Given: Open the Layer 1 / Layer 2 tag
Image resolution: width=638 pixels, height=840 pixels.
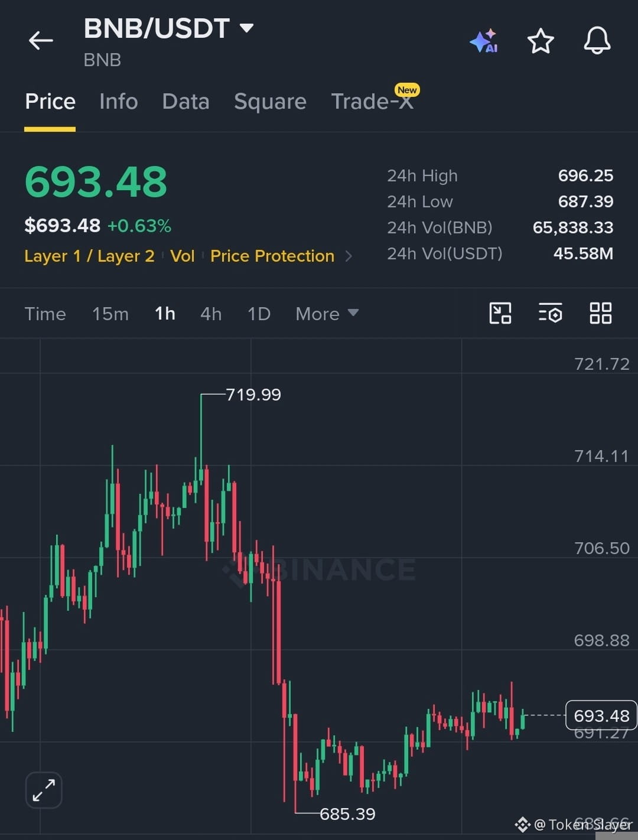Looking at the screenshot, I should 89,256.
